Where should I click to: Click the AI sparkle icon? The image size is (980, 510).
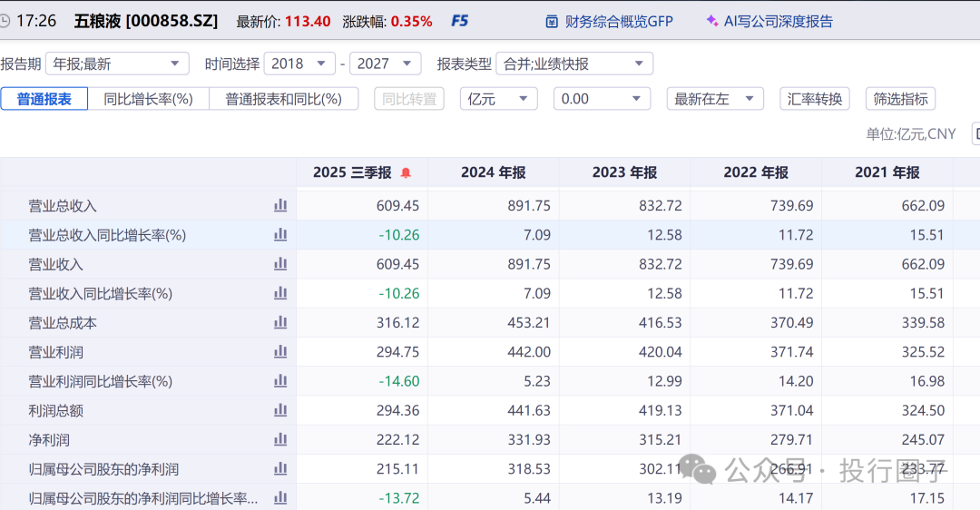click(x=712, y=21)
